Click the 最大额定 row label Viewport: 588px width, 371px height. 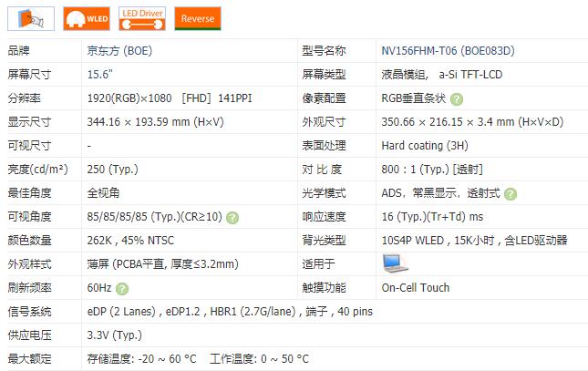(29, 358)
